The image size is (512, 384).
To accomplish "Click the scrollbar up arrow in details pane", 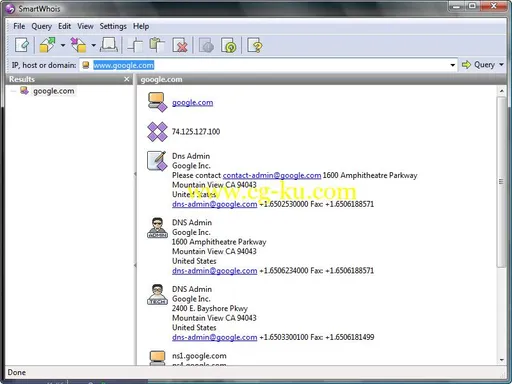I will (x=502, y=91).
